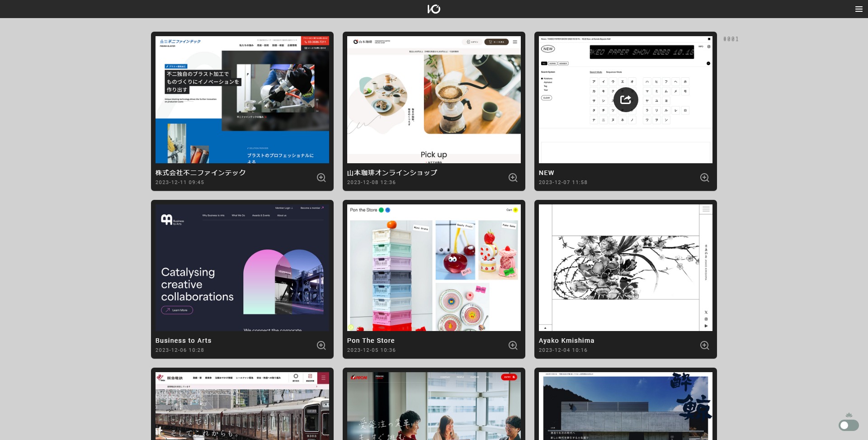Open the 酔鯨 building thumbnail
Image resolution: width=868 pixels, height=440 pixels.
[x=626, y=406]
